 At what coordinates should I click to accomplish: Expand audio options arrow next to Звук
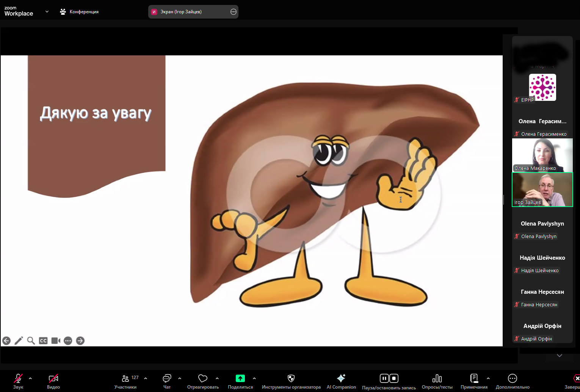[x=30, y=378]
